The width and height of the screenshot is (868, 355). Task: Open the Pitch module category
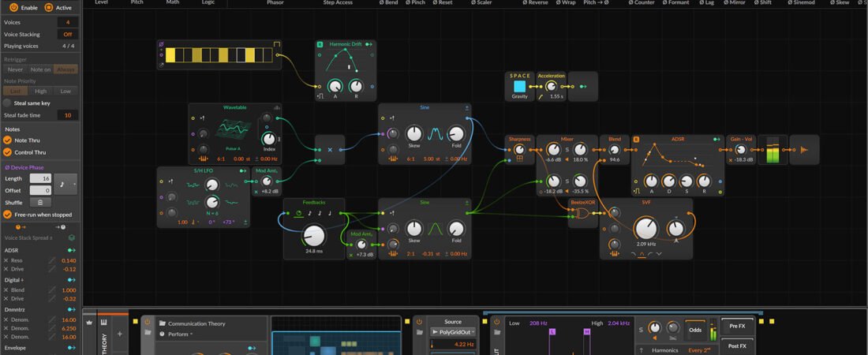(x=137, y=3)
